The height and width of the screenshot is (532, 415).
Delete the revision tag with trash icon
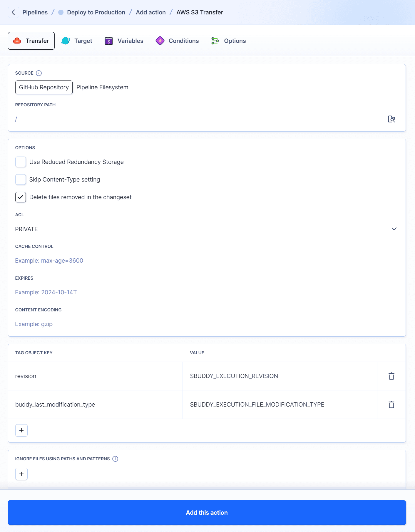pyautogui.click(x=391, y=376)
